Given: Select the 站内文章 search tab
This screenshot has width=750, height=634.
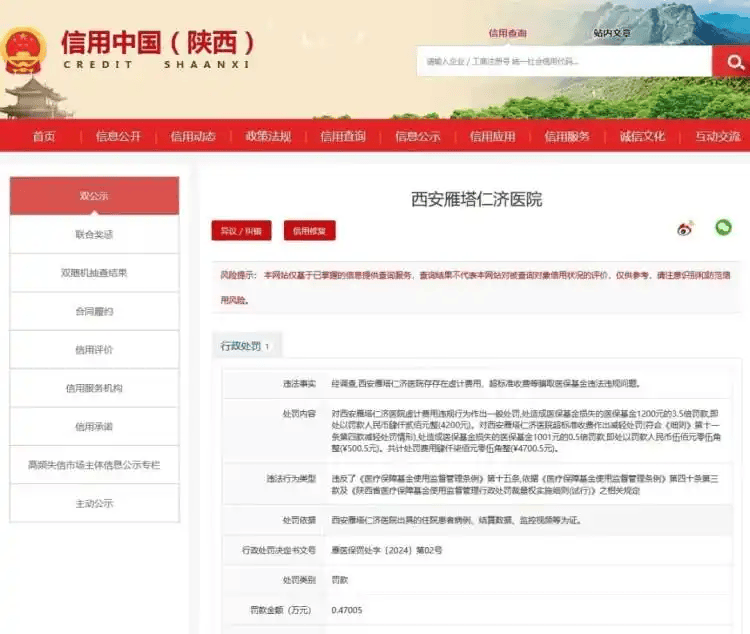Looking at the screenshot, I should pos(612,33).
